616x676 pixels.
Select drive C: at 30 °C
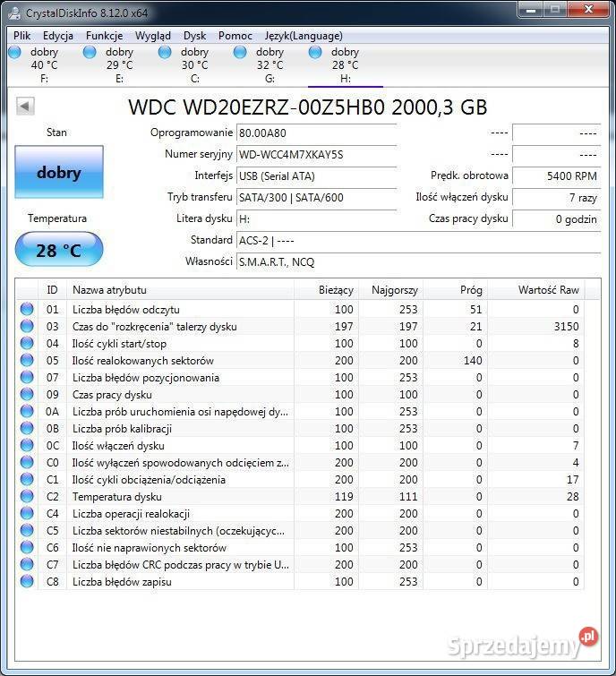[x=195, y=65]
